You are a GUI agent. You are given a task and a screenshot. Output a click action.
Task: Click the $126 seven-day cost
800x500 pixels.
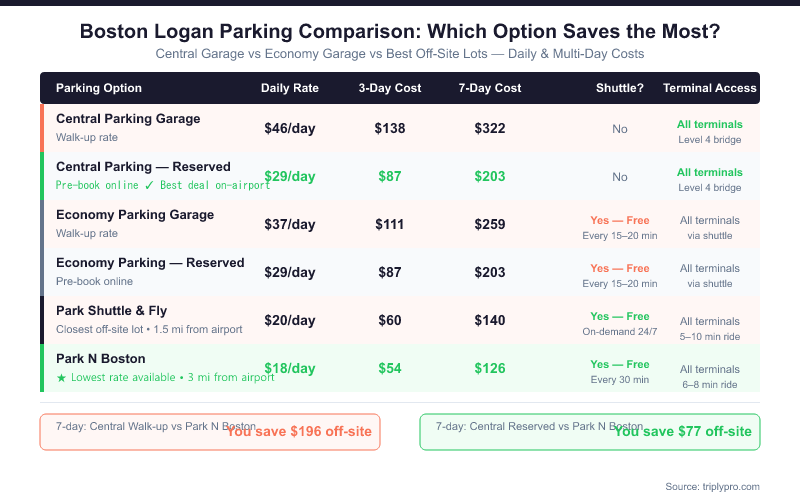[490, 368]
